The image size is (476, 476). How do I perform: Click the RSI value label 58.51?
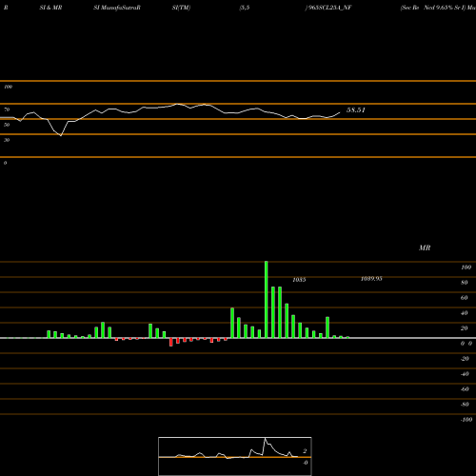[356, 110]
